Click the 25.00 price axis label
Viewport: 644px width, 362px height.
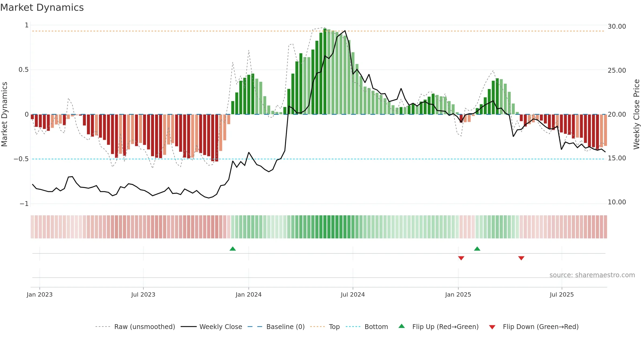click(617, 71)
